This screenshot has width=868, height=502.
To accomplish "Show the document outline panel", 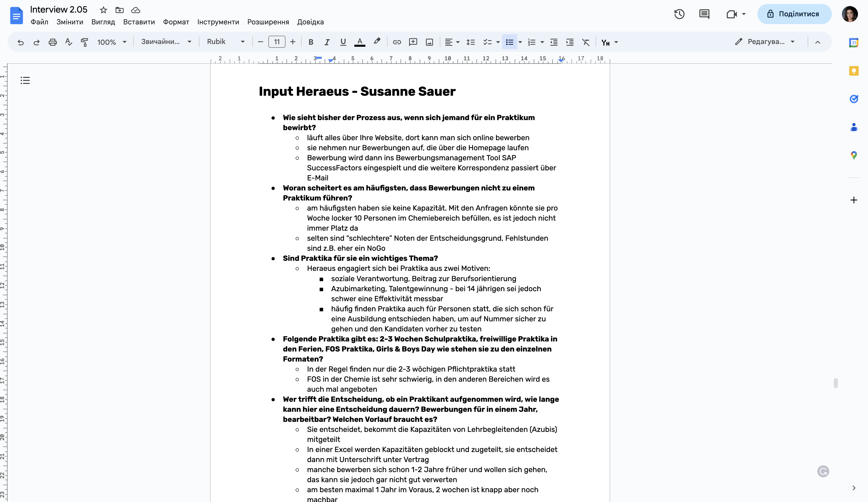I will click(25, 81).
